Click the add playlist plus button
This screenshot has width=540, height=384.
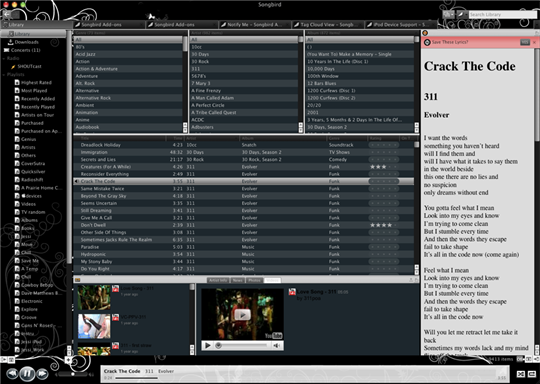[x=69, y=360]
